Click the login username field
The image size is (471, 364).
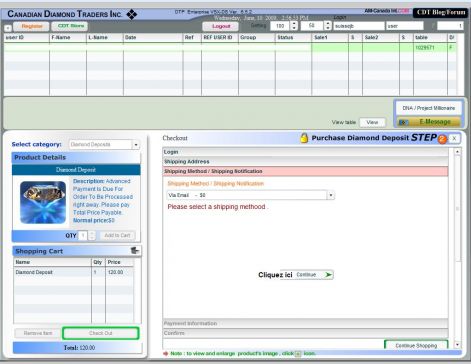pos(359,26)
